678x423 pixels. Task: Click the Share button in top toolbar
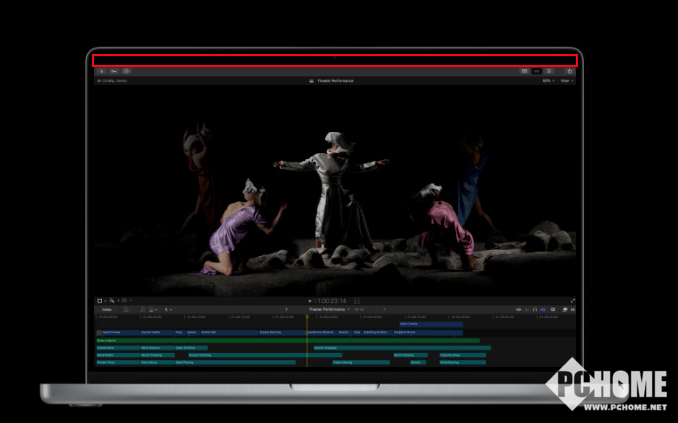[570, 71]
